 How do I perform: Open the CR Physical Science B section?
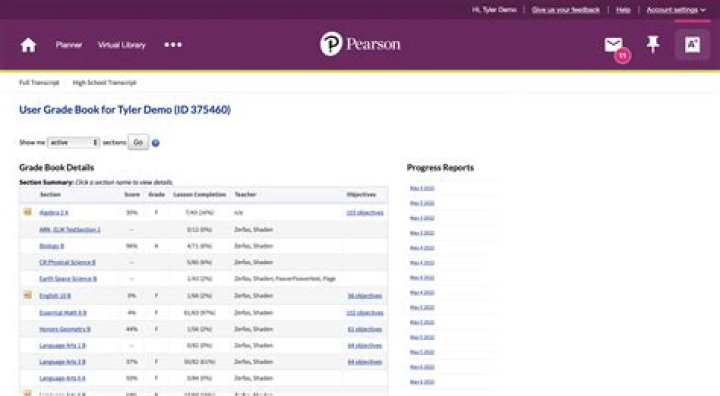click(x=68, y=262)
